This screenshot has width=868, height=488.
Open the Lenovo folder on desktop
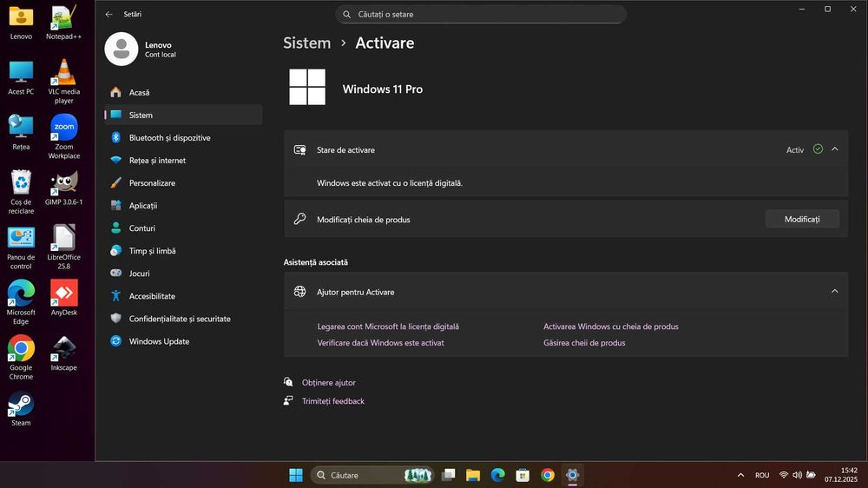(21, 23)
